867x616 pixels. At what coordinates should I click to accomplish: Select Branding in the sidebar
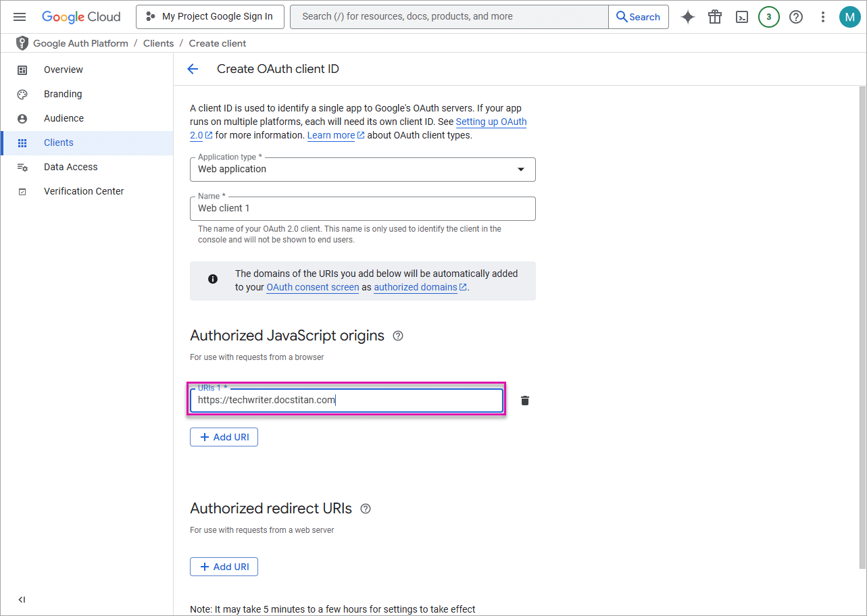[63, 94]
